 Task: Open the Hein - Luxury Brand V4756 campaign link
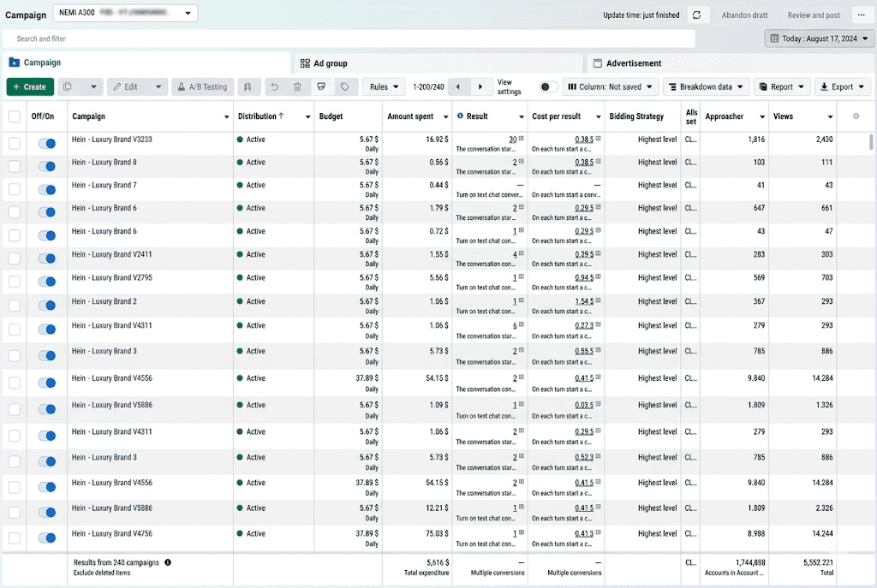112,533
